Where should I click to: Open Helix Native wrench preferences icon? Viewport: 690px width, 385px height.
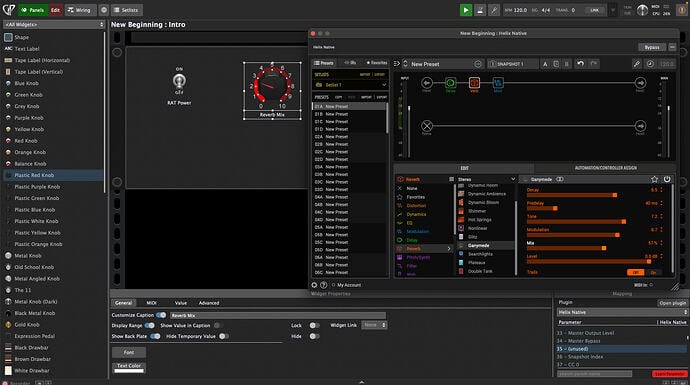pos(637,64)
